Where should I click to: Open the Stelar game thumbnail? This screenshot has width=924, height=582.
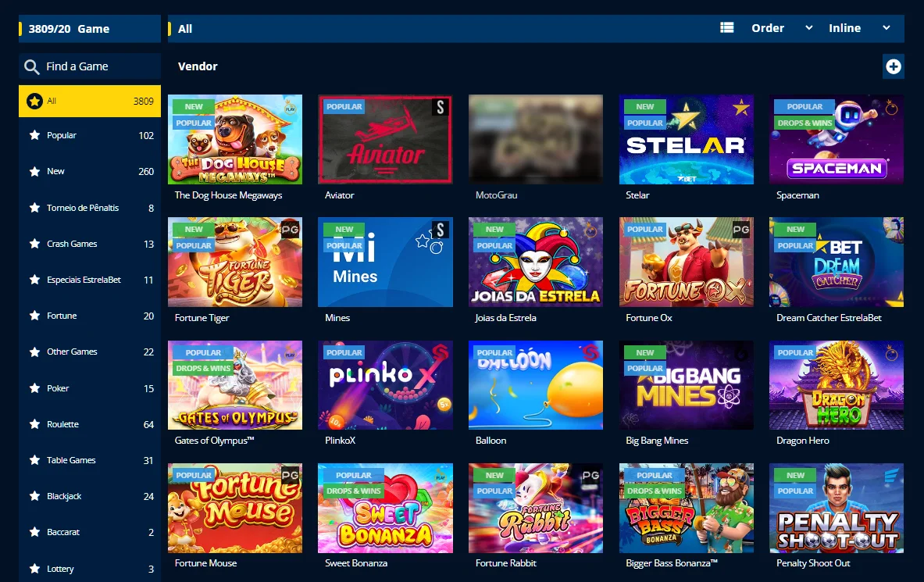point(687,139)
